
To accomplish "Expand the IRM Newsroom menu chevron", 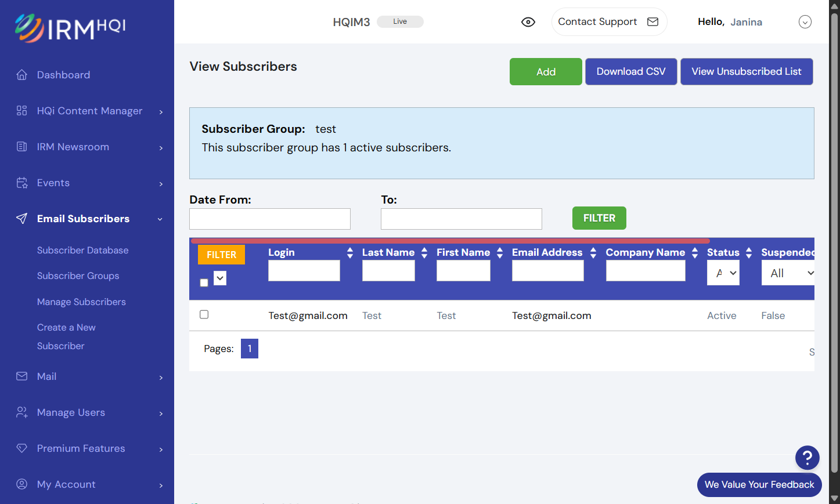I will 161,147.
